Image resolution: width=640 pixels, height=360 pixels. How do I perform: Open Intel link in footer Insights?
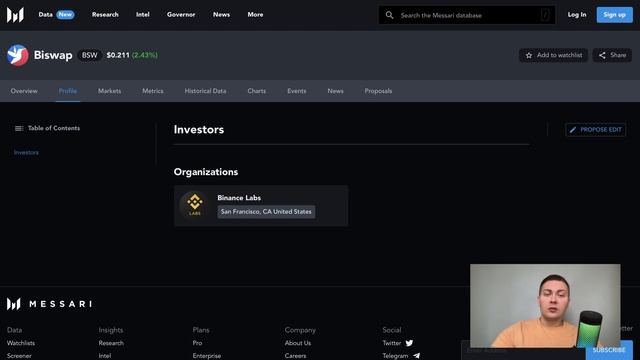(104, 356)
